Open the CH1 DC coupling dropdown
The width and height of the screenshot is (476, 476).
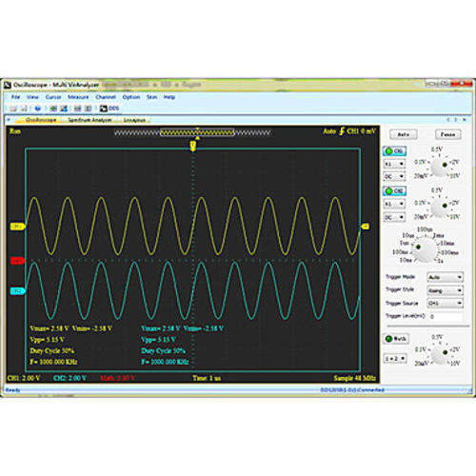(x=394, y=176)
